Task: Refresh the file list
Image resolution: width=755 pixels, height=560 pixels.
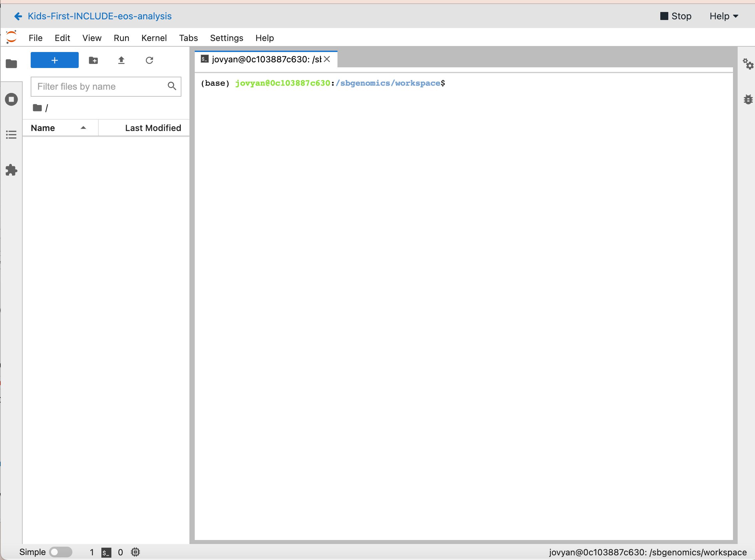Action: (149, 60)
